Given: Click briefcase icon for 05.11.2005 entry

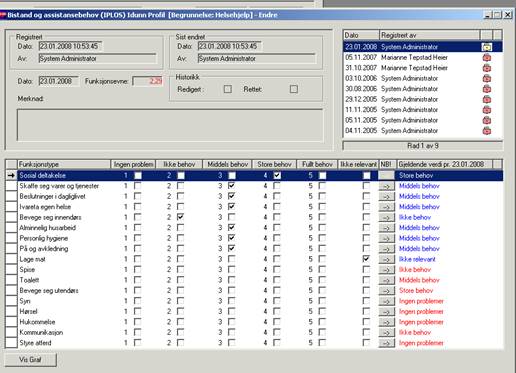Looking at the screenshot, I should click(487, 120).
